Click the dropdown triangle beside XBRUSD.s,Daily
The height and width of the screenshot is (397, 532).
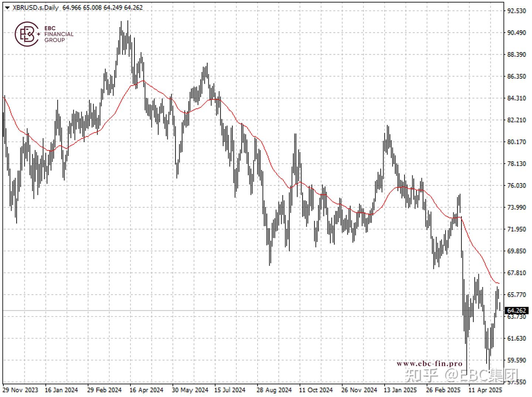click(x=7, y=8)
